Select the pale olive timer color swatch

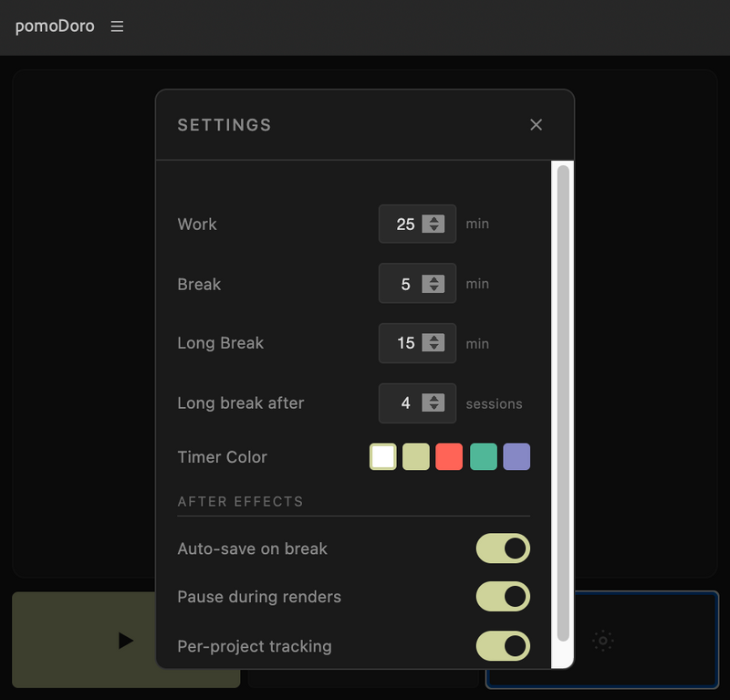[x=416, y=456]
